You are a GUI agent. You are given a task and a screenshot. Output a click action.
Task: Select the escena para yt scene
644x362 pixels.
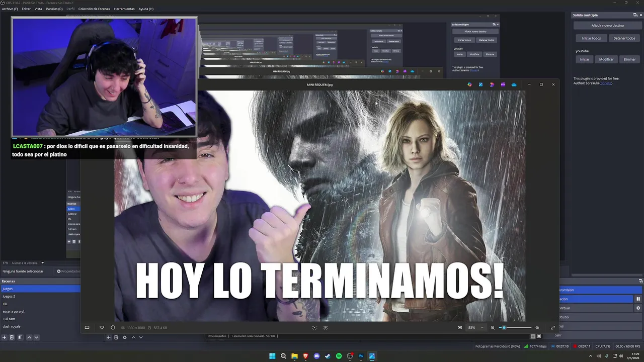[40, 311]
